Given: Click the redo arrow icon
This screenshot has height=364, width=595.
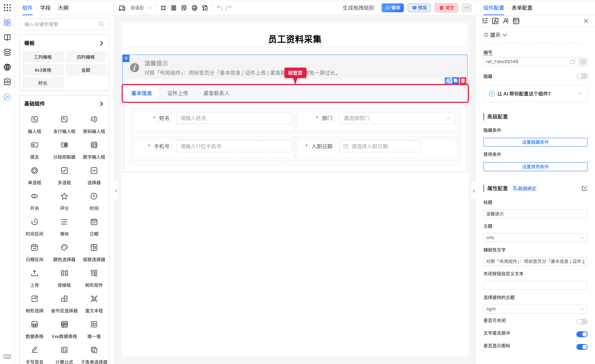Looking at the screenshot, I should [x=229, y=8].
